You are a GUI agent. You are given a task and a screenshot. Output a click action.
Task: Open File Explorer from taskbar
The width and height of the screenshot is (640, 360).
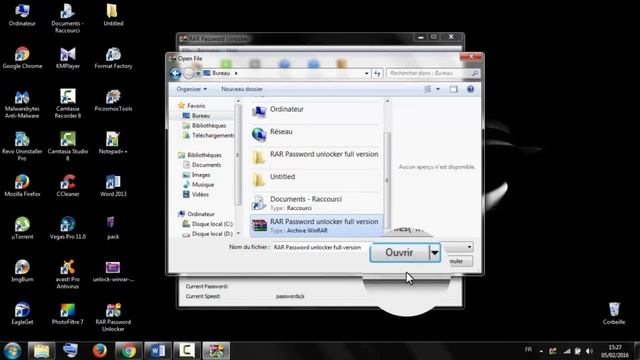tap(41, 351)
